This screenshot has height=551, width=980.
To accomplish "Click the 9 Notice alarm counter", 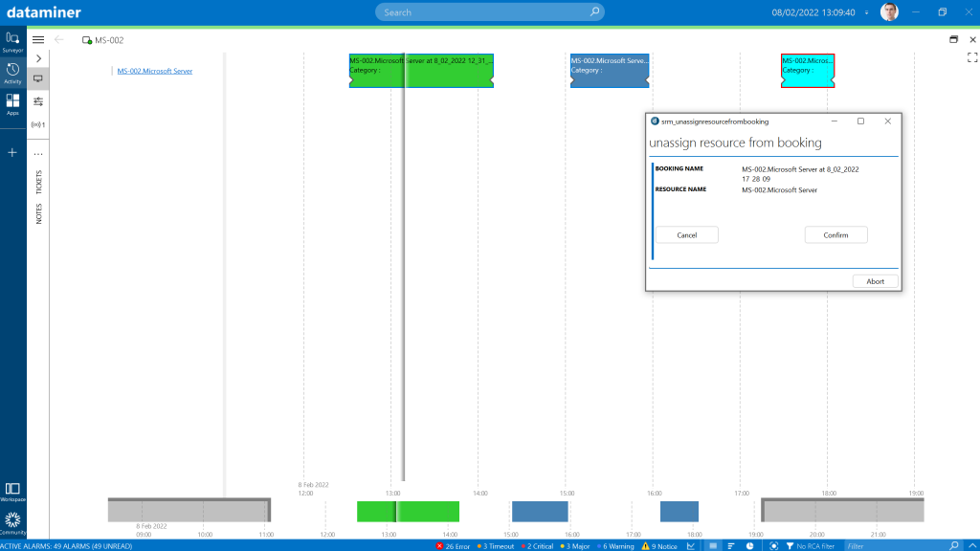I will (660, 546).
